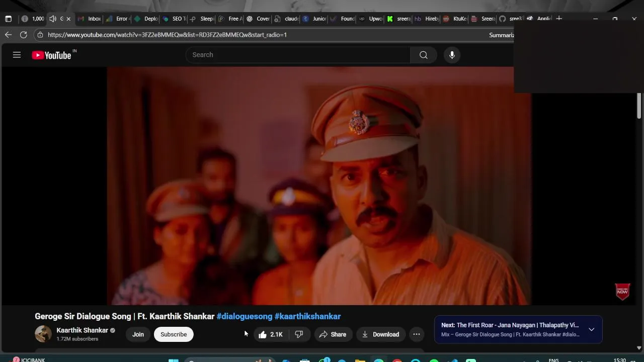Image resolution: width=644 pixels, height=362 pixels.
Task: Click the video player to pause
Action: pyautogui.click(x=318, y=186)
